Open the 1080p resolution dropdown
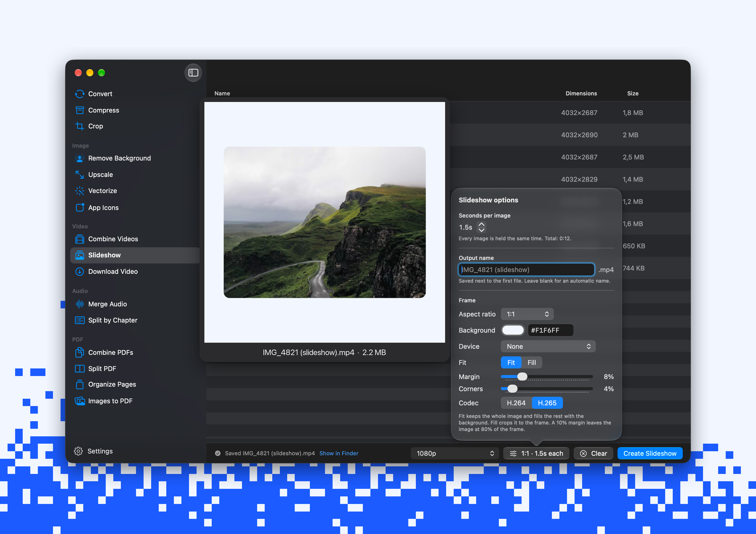 (455, 453)
